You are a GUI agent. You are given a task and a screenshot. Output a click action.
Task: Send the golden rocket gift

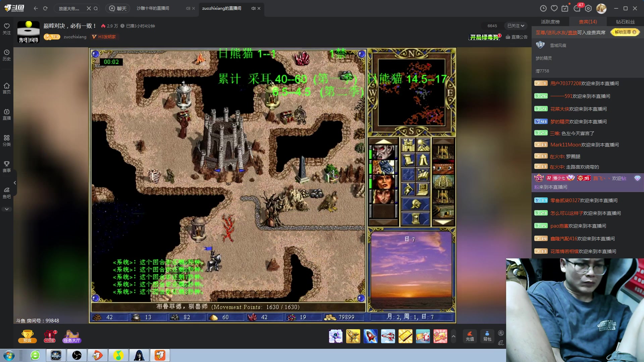pos(353,336)
